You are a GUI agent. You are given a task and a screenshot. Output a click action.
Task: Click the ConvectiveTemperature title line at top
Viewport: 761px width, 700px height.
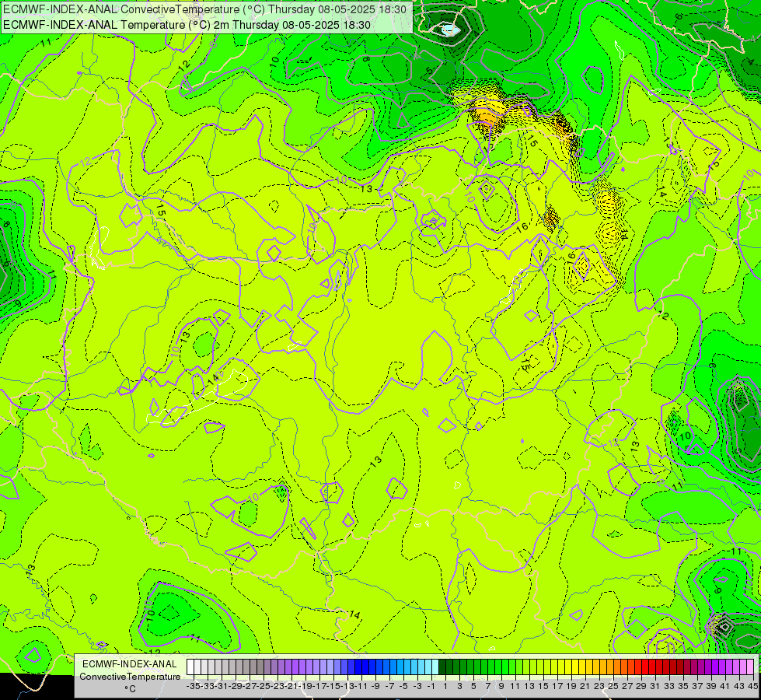(204, 9)
